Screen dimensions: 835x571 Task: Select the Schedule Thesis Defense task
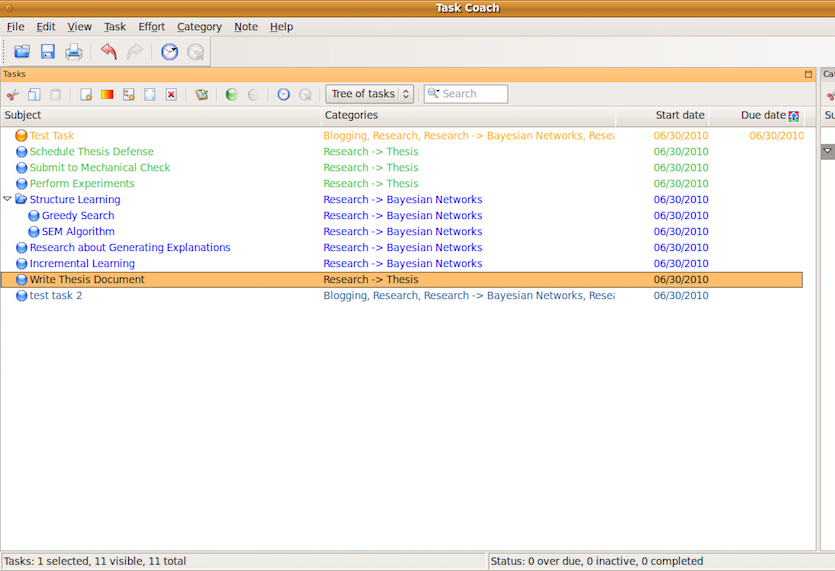tap(91, 152)
